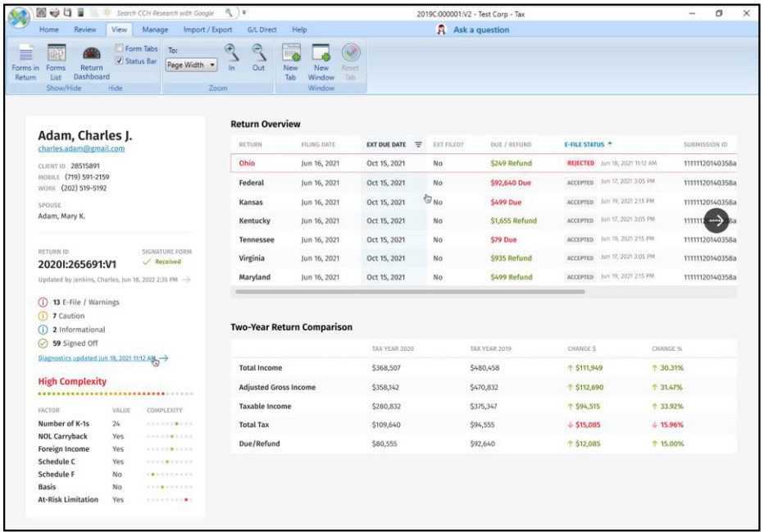Click the $935 Refund value for Virginia
The image size is (764, 532).
coord(512,258)
